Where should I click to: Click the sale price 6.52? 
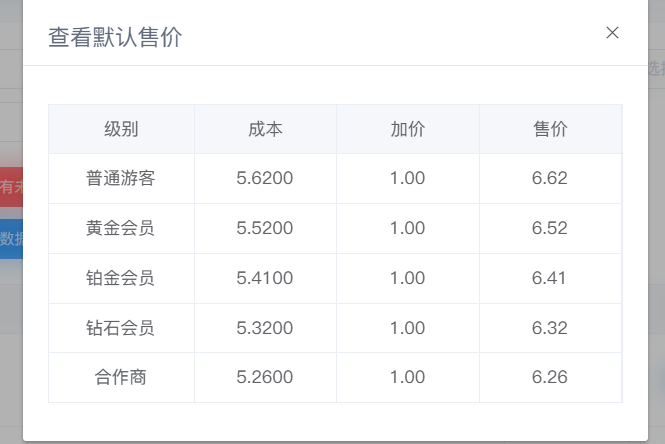pos(550,229)
